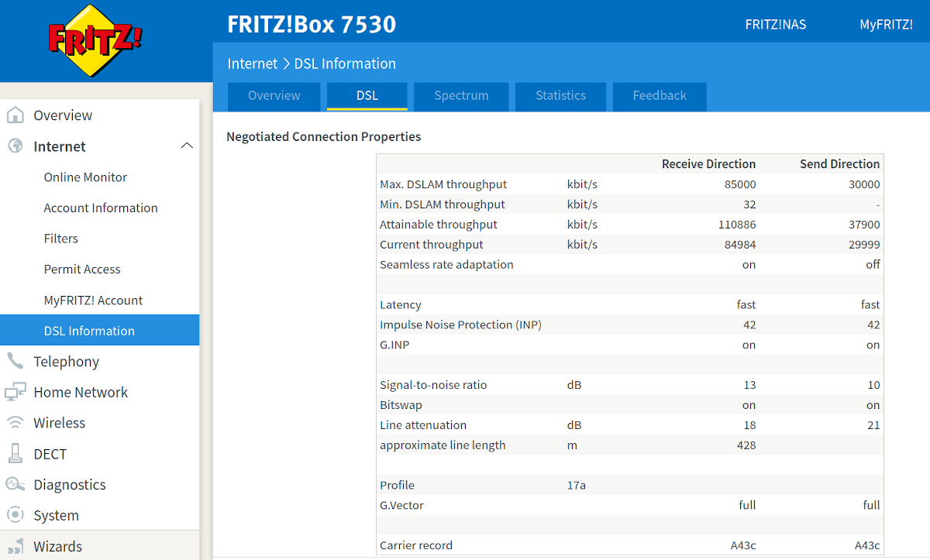The image size is (930, 560).
Task: Click the 30000 Max DSLAM send value
Action: (864, 184)
